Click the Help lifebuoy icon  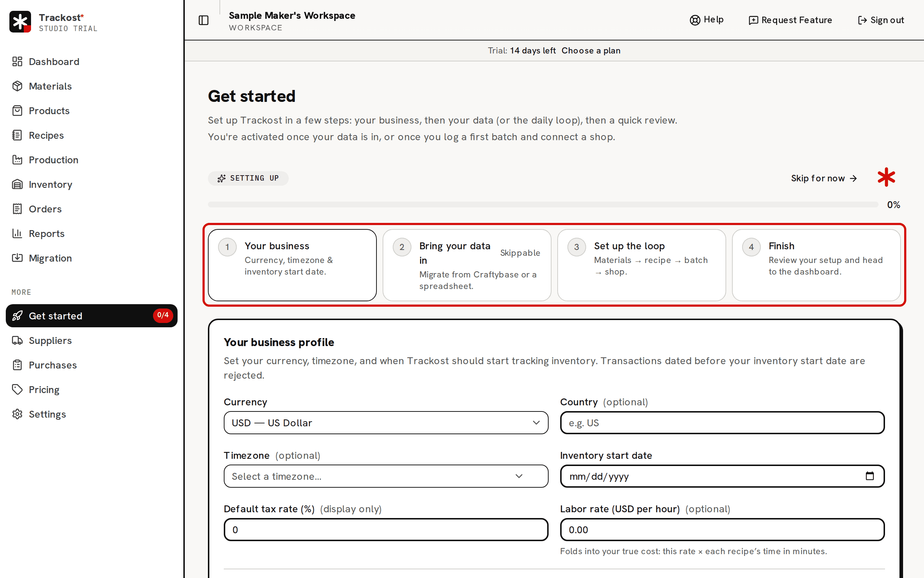[x=695, y=20]
